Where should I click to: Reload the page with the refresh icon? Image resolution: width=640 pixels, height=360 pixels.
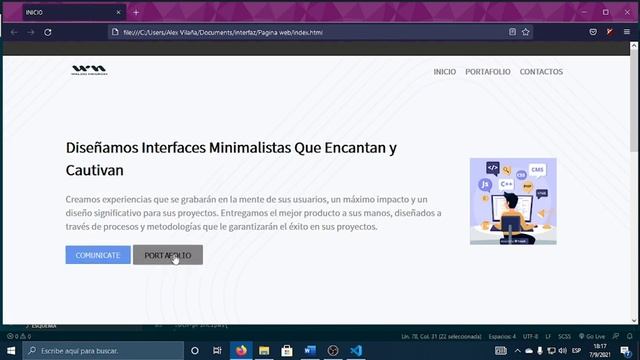tap(48, 32)
